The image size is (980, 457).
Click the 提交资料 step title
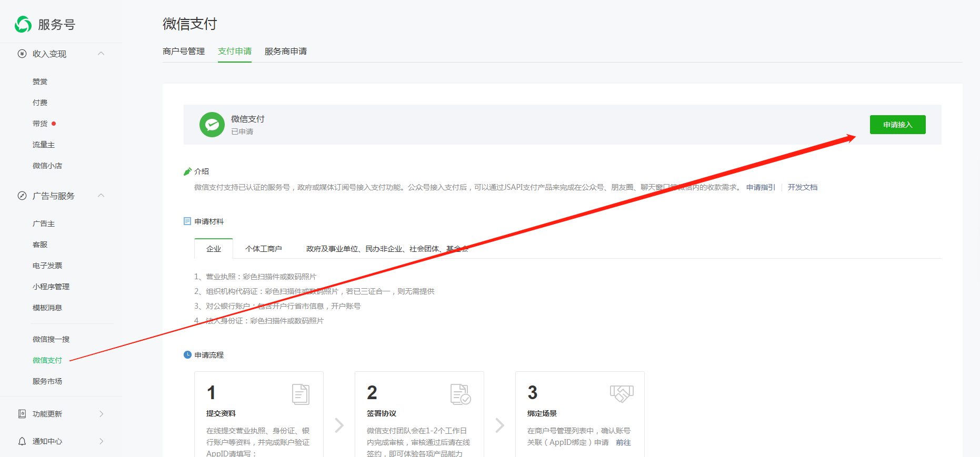(x=221, y=413)
